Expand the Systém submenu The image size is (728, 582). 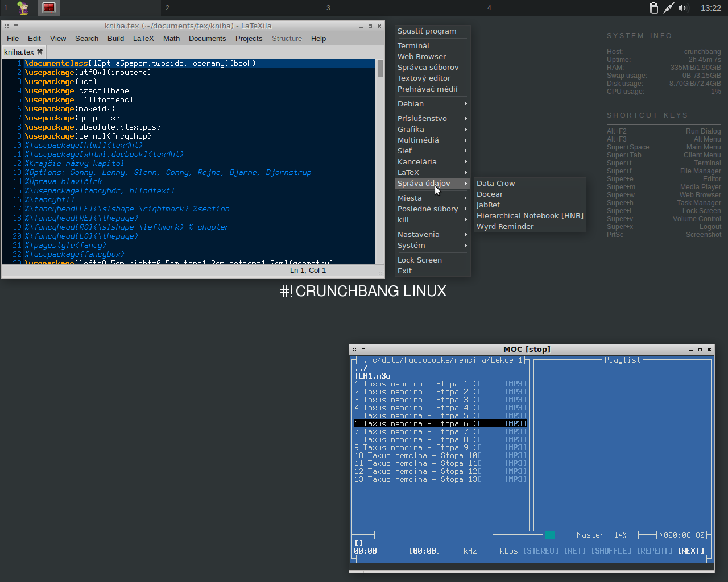[x=432, y=246]
